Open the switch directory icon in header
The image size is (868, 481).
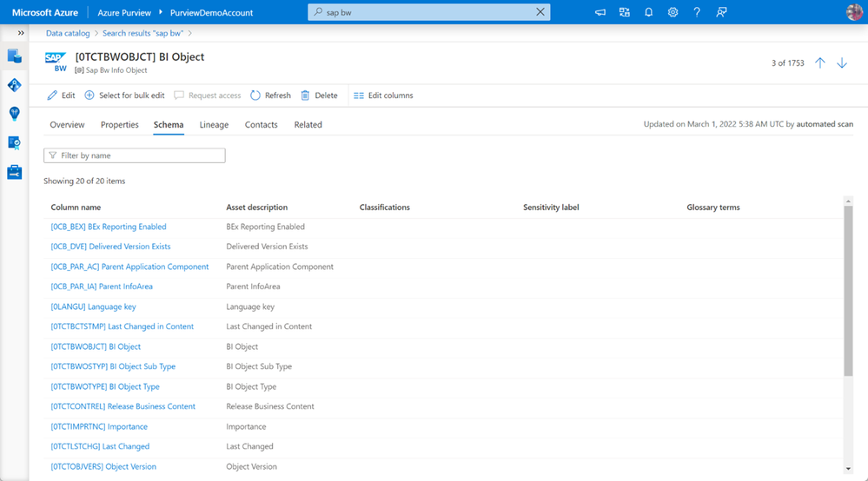tap(625, 12)
